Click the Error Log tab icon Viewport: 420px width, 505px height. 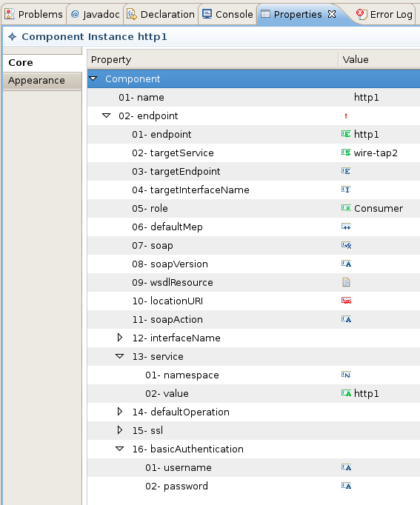coord(361,14)
